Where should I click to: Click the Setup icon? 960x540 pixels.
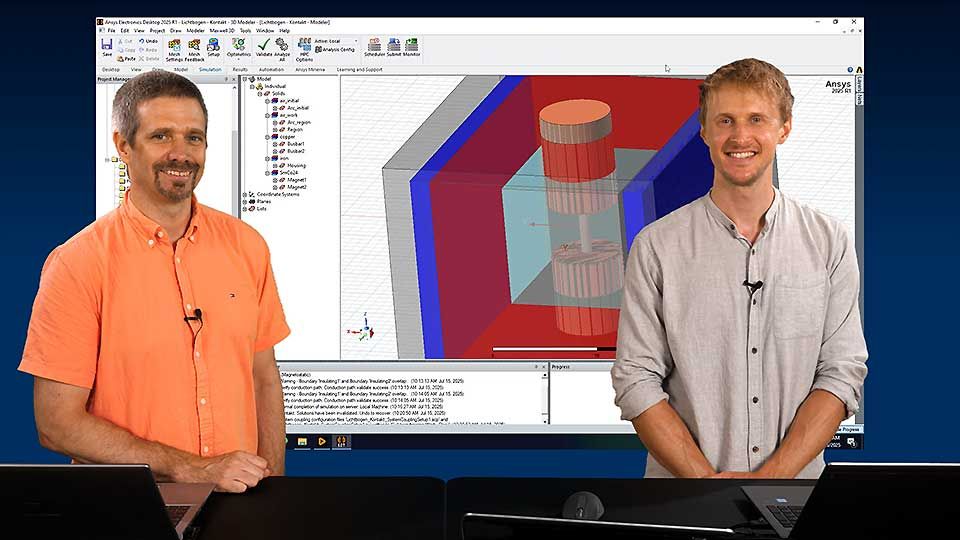(213, 48)
